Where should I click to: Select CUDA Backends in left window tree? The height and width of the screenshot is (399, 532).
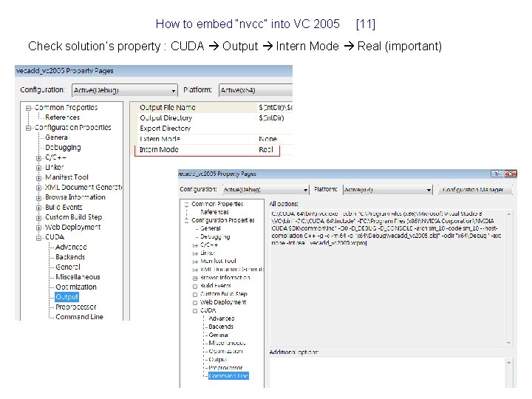pos(70,257)
